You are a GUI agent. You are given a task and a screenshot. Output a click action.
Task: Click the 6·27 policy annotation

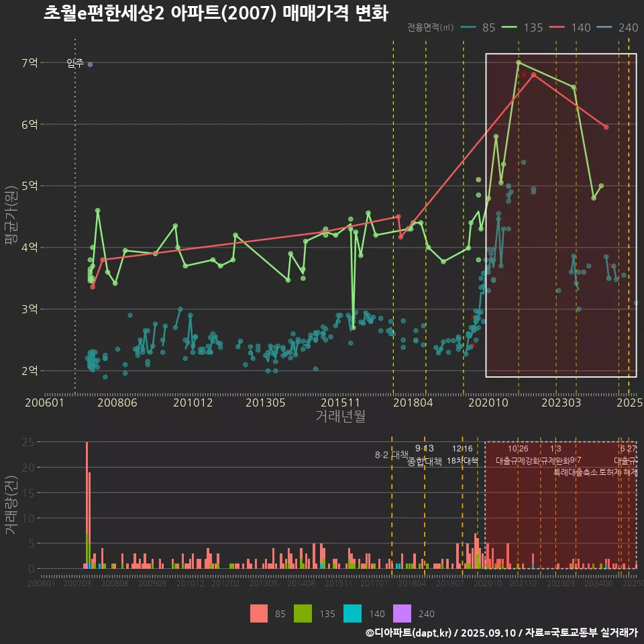tap(629, 449)
